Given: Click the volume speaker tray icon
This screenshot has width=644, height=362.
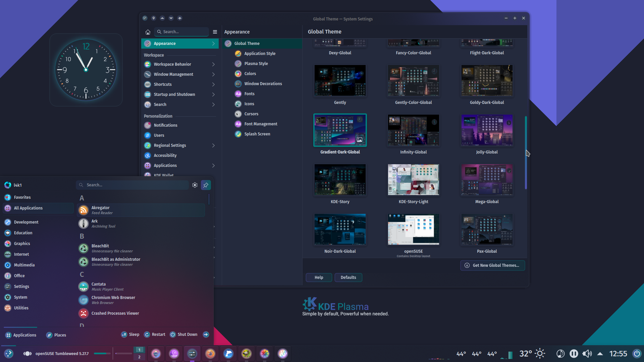Looking at the screenshot, I should point(587,354).
